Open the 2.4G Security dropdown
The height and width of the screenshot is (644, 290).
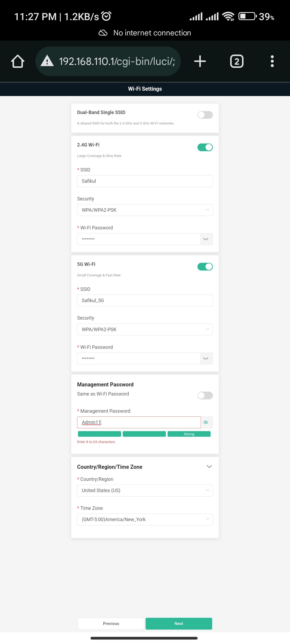click(x=145, y=210)
